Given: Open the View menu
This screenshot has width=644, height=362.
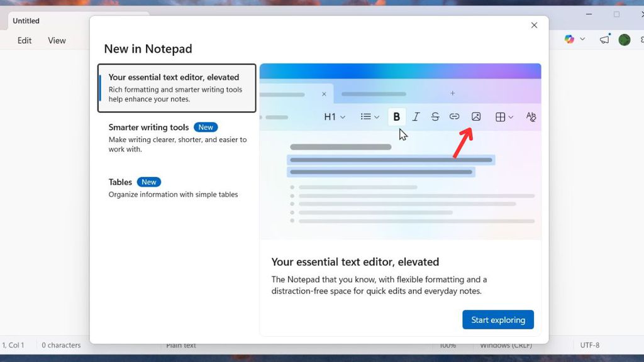Looking at the screenshot, I should pyautogui.click(x=57, y=40).
